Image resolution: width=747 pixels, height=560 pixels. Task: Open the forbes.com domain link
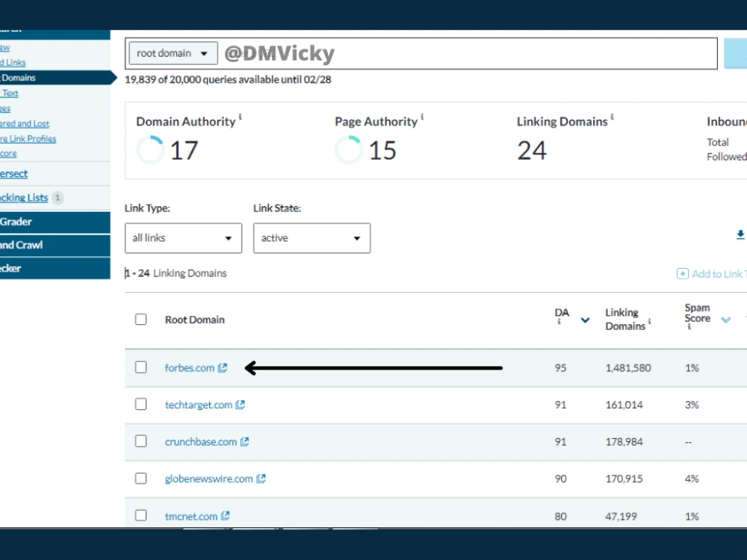click(190, 367)
